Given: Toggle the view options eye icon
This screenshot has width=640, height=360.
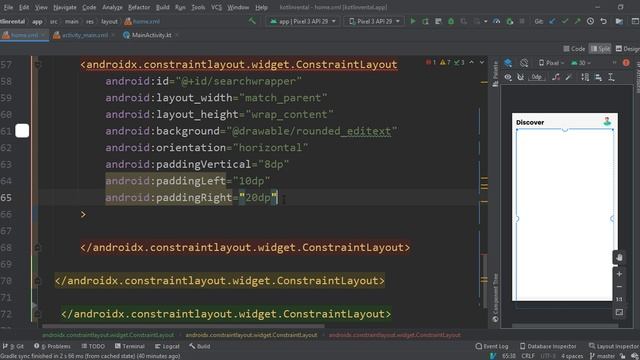Looking at the screenshot, I should click(508, 77).
